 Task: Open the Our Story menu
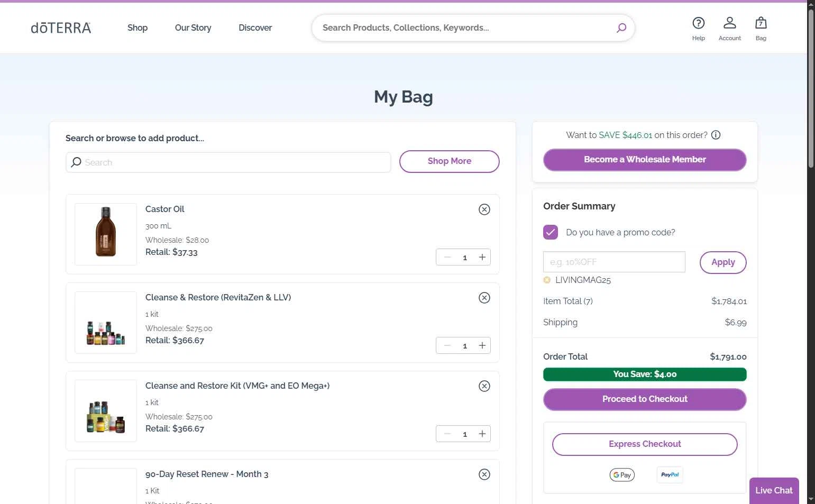[x=193, y=28]
